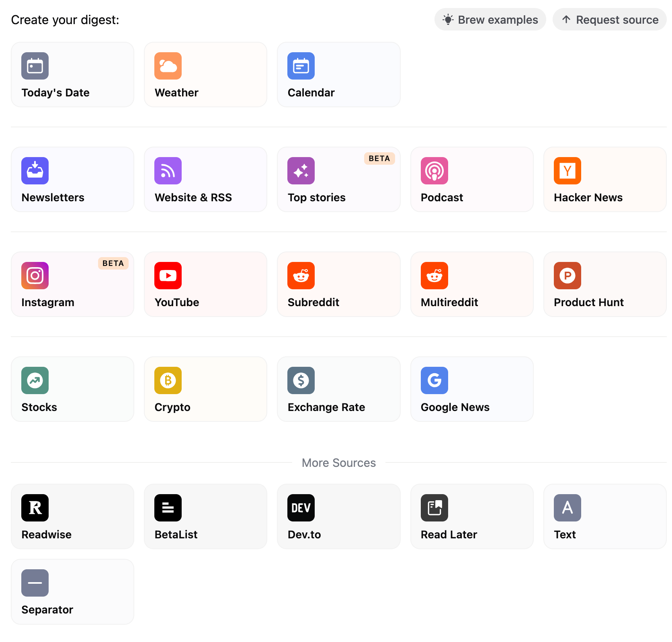672x642 pixels.
Task: Open Brew examples
Action: 490,19
